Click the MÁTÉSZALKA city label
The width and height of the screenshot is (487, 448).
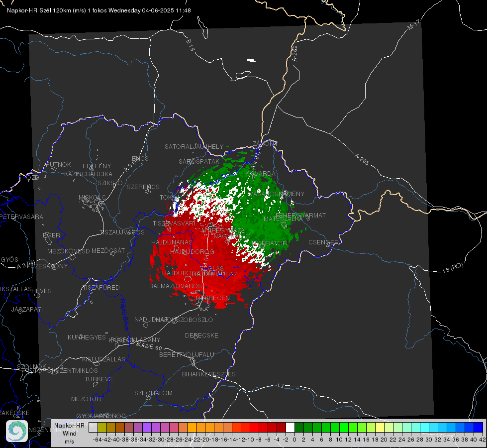283,219
